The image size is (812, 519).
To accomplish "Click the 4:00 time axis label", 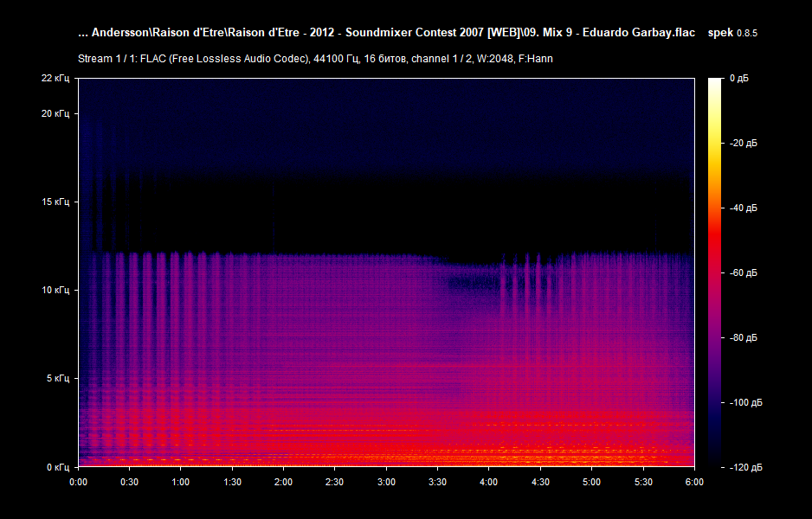I will (489, 483).
